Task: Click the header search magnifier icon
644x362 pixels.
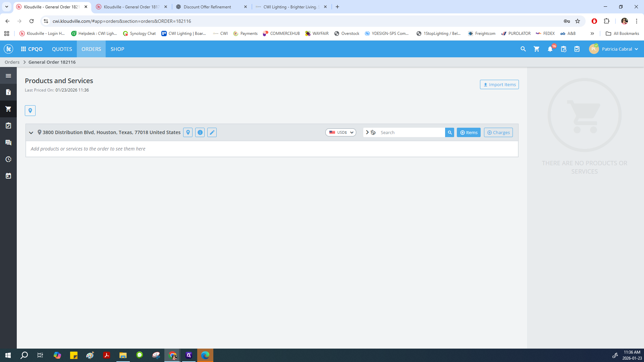Action: tap(523, 49)
